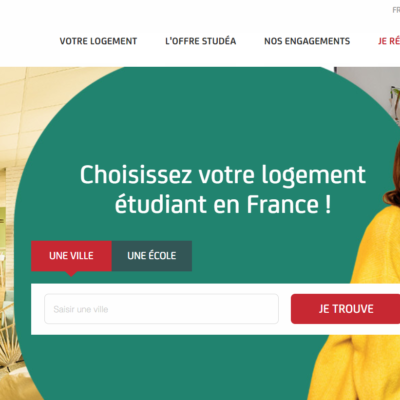Switch to the UNE VILLE tab
Screen dimensions: 400x400
71,256
